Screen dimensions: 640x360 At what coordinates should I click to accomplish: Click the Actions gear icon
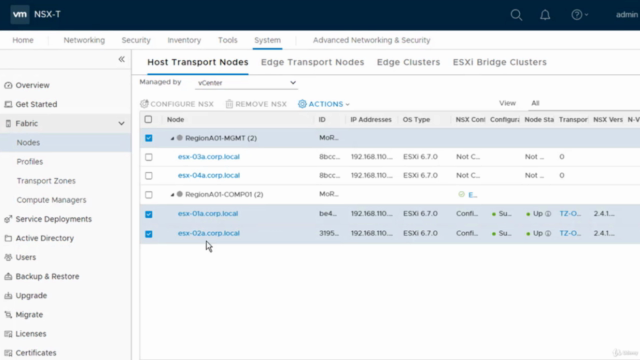(x=302, y=104)
